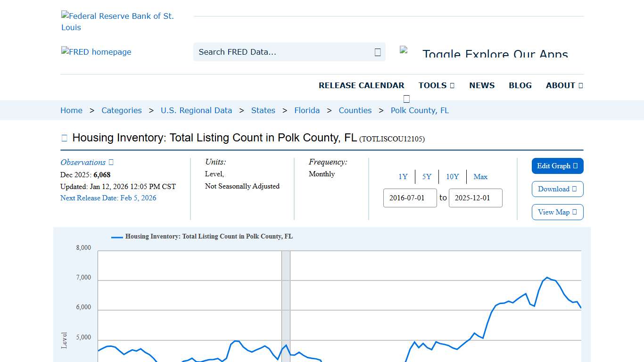Click the info icon beside Observations
The image size is (644, 362).
110,162
